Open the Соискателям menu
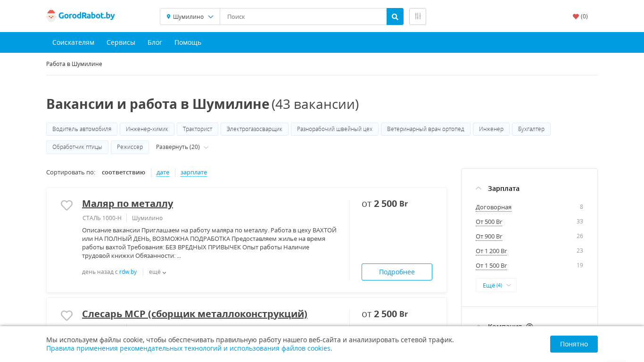 [x=73, y=42]
